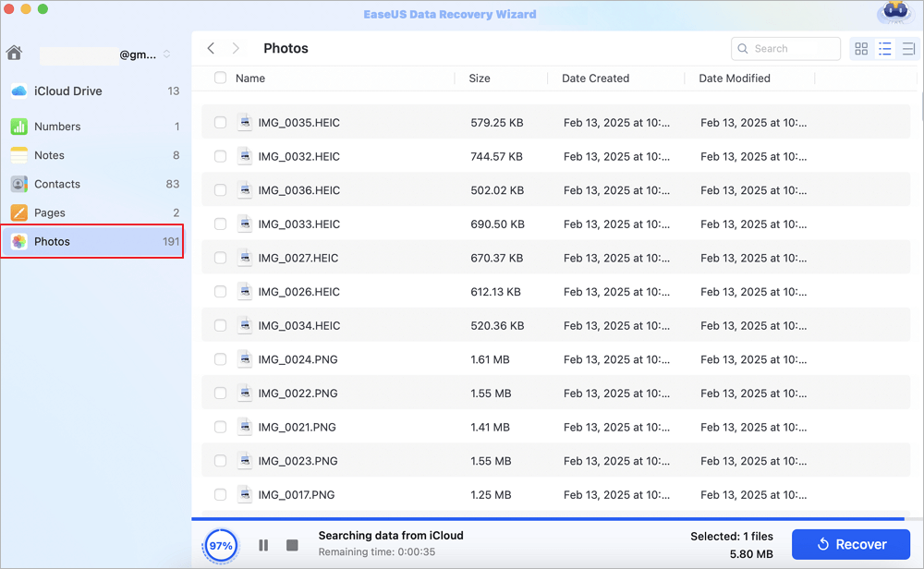Click the home icon in sidebar
Viewport: 924px width, 569px height.
[14, 54]
